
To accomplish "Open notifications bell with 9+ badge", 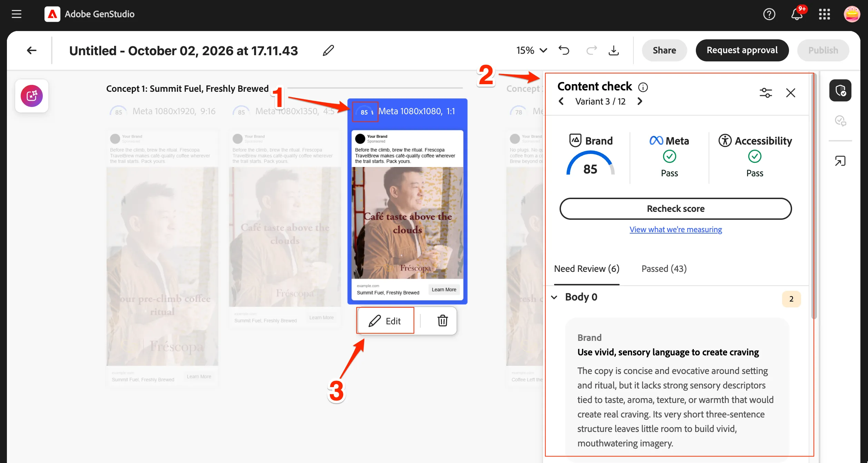I will (797, 14).
